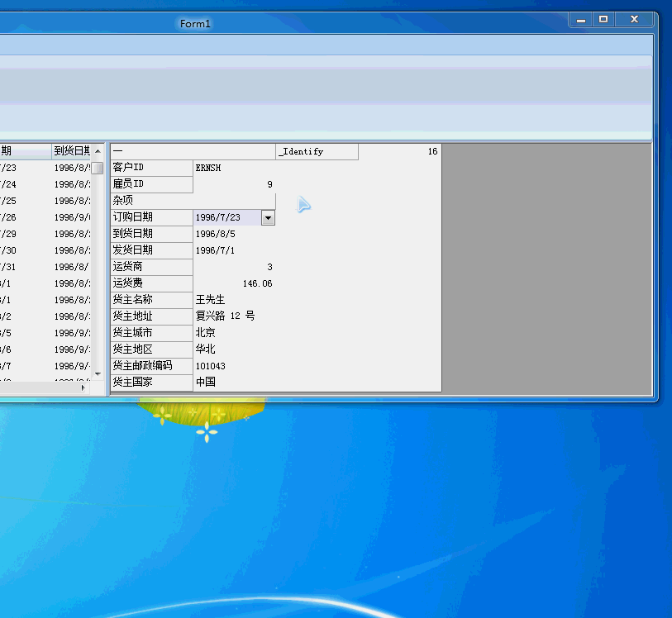This screenshot has height=618, width=672.
Task: Select the _Identify header cell
Action: coord(317,152)
